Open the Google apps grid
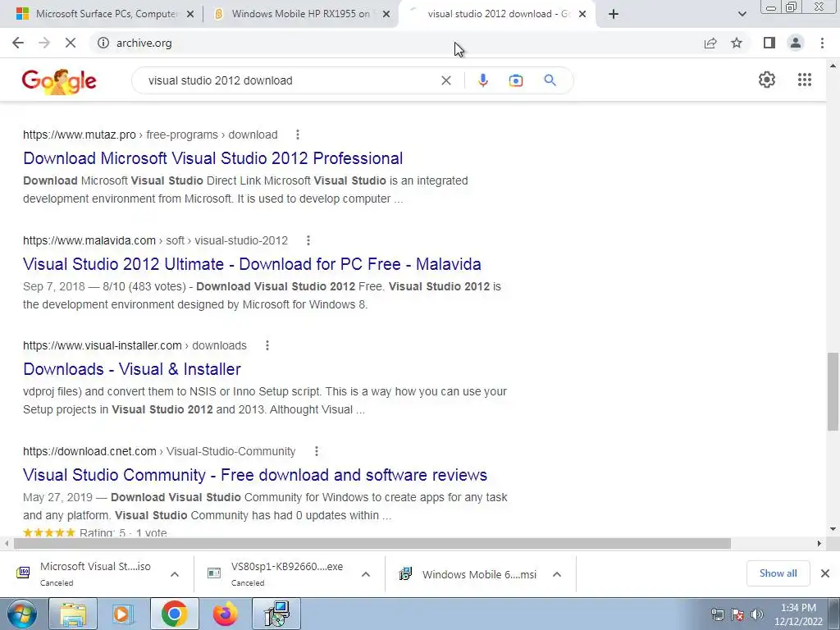Image resolution: width=840 pixels, height=630 pixels. point(804,80)
